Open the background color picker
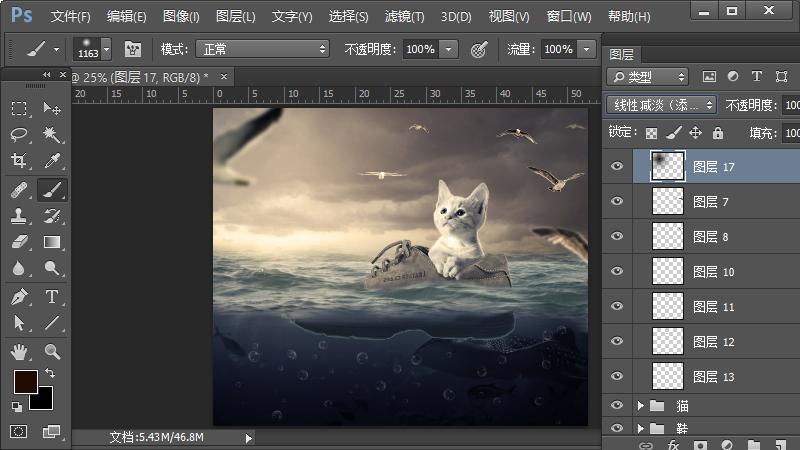This screenshot has width=800, height=450. point(43,401)
